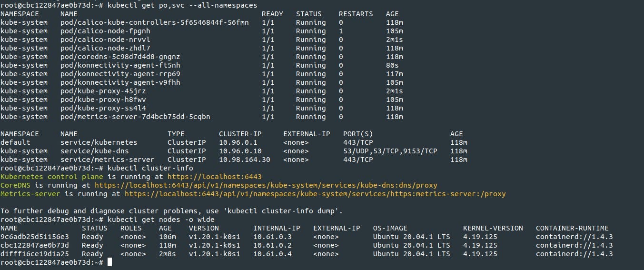The width and height of the screenshot is (644, 270).
Task: Click the KERNEL-VERSION column header
Action: pos(493,228)
